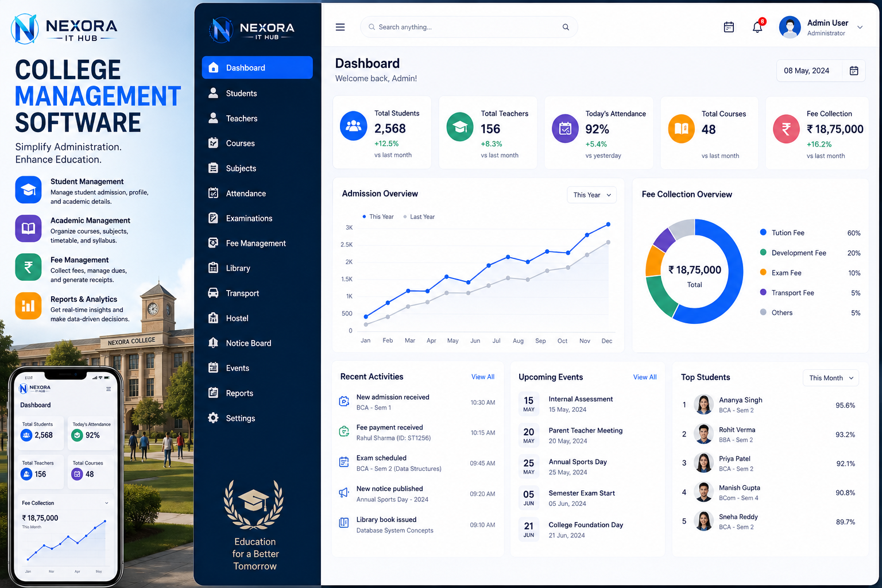The height and width of the screenshot is (588, 882).
Task: Open the Parent Teacher Meeting event
Action: tap(587, 436)
